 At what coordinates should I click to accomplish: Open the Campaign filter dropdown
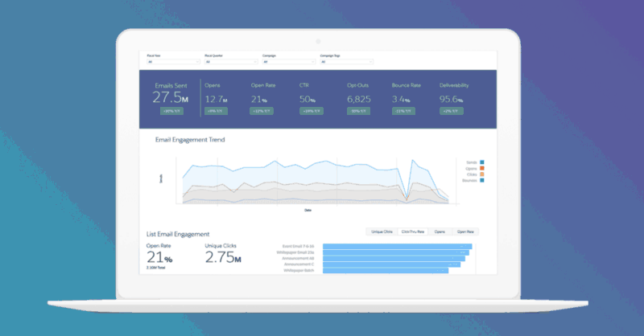pos(289,61)
